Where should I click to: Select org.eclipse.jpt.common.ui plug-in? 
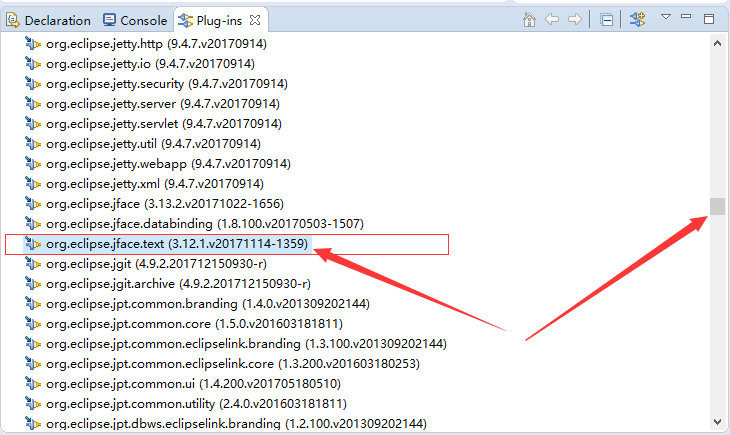[193, 384]
